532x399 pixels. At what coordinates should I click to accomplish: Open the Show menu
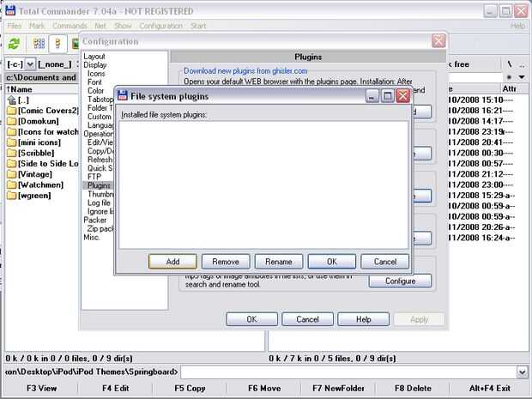123,26
